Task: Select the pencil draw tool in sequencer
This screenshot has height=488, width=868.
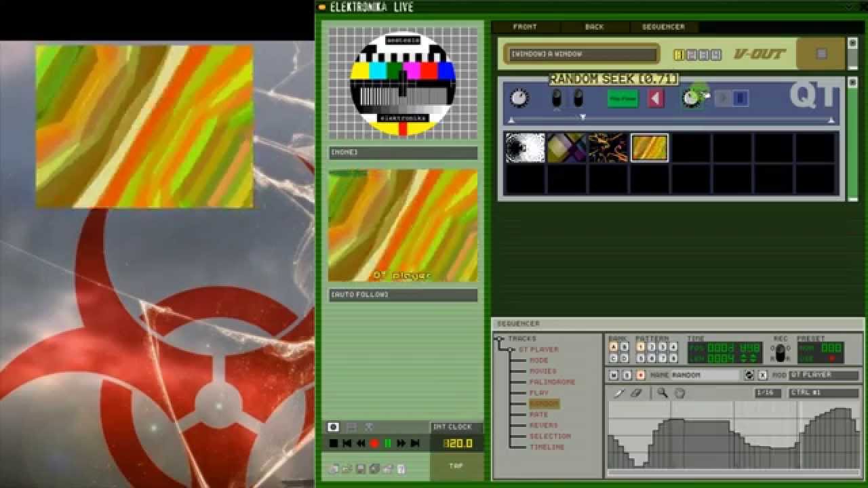Action: coord(619,393)
